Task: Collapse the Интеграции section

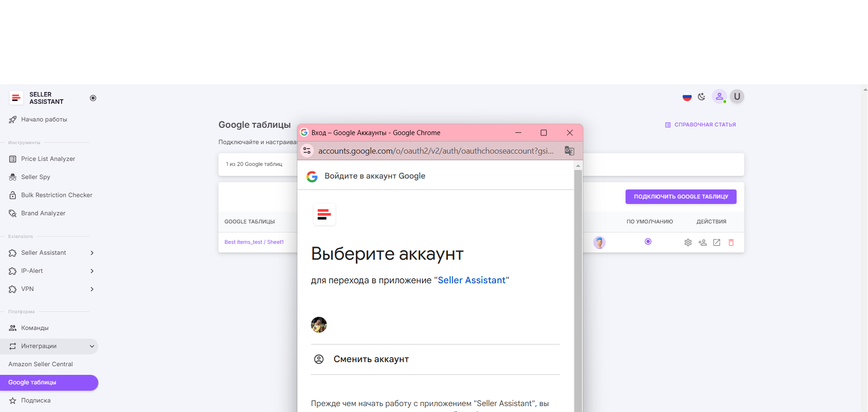Action: [92, 346]
